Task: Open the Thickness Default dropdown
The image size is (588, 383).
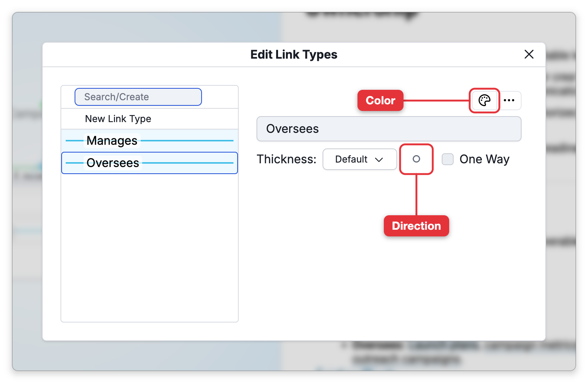Action: (x=359, y=159)
